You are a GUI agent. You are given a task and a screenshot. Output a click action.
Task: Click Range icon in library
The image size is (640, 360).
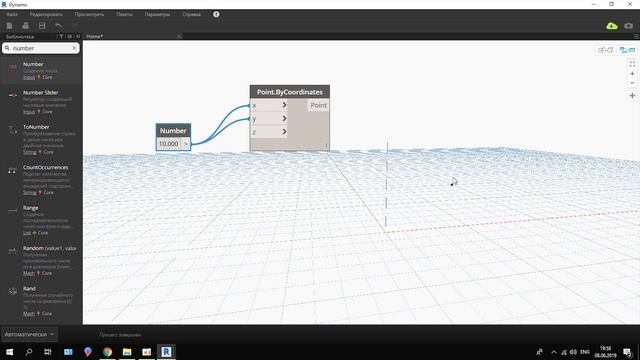[13, 211]
